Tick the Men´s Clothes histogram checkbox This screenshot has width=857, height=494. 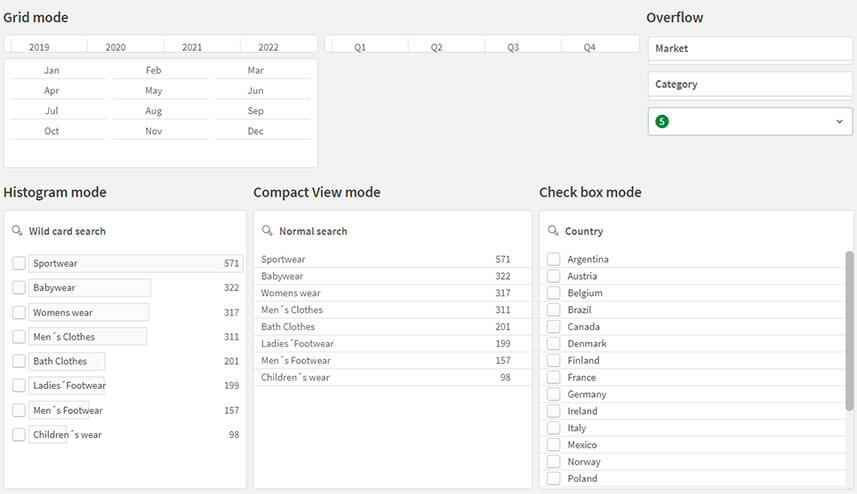[19, 337]
